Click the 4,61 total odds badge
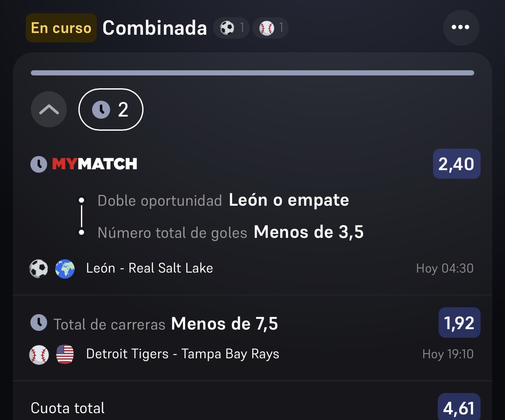This screenshot has height=420, width=505. click(x=459, y=408)
